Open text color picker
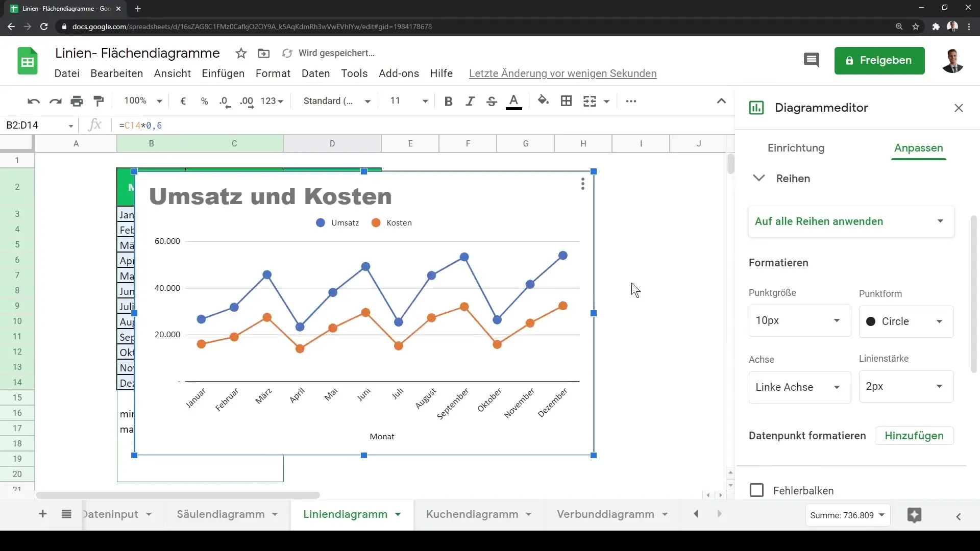 [x=514, y=101]
